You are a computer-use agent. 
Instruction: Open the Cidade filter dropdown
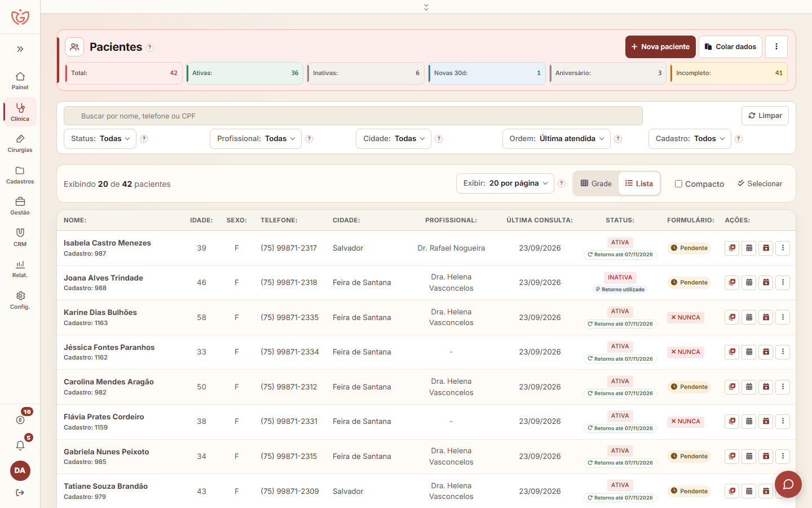[394, 139]
